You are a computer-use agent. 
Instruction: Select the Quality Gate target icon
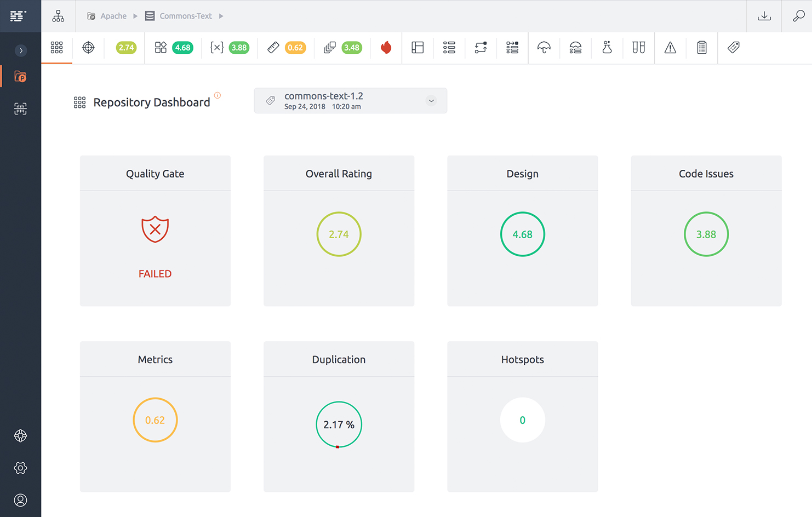click(88, 48)
